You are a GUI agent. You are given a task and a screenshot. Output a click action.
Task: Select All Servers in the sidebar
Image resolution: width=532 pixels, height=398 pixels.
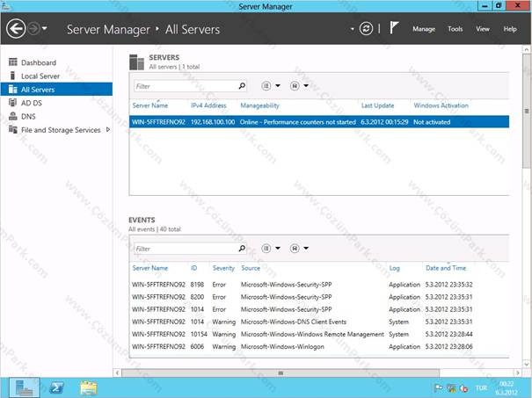(x=56, y=90)
